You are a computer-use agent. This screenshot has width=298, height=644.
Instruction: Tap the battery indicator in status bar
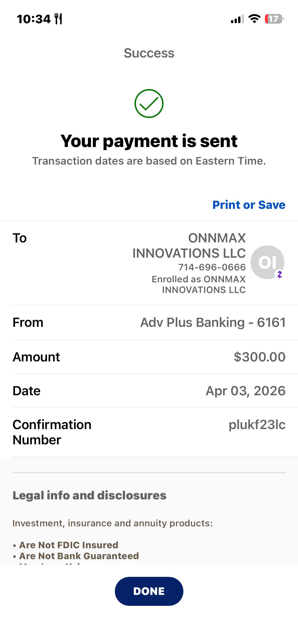(274, 19)
